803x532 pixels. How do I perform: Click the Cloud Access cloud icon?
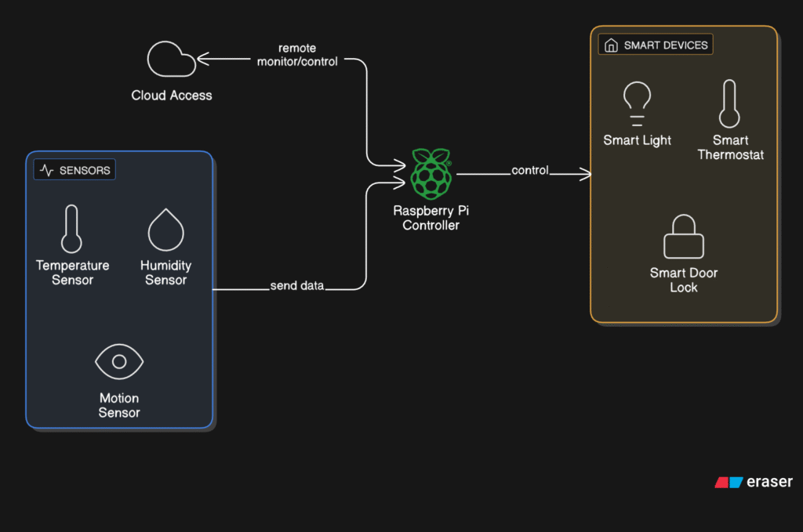(x=172, y=60)
